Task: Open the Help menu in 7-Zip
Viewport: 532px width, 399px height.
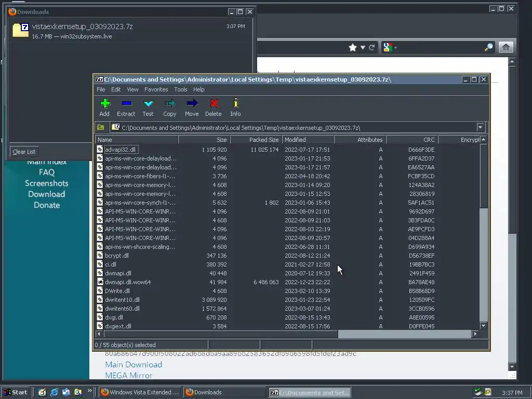Action: (199, 89)
